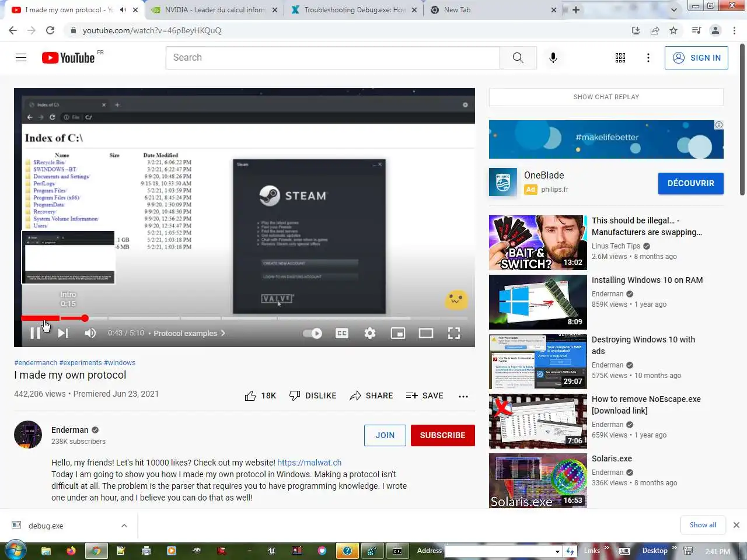Click the progress bar scrubber dot
The height and width of the screenshot is (560, 747).
point(85,318)
